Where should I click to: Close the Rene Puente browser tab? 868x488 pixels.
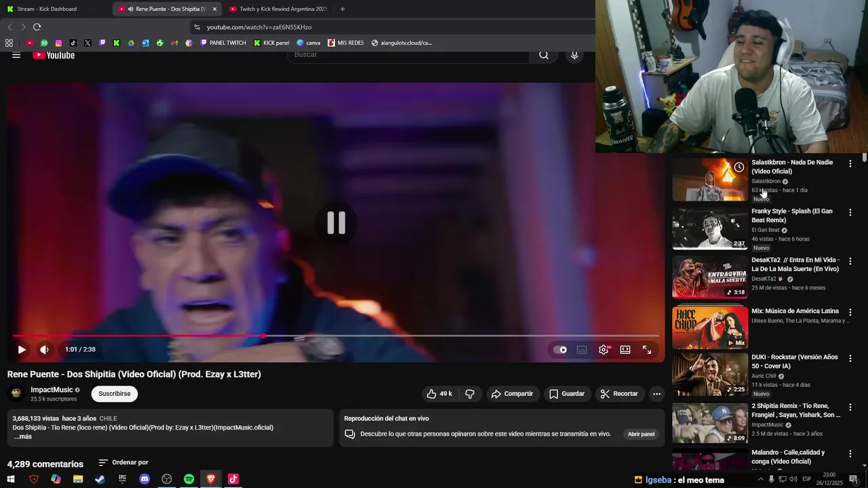(214, 9)
